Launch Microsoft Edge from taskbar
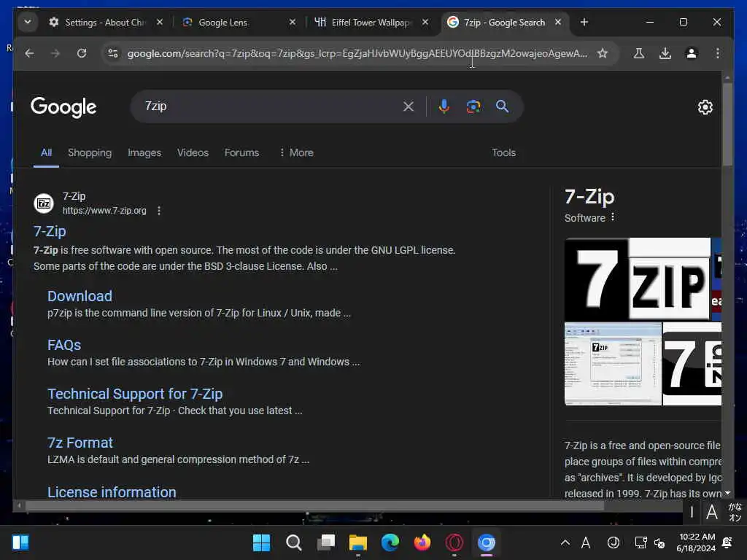The width and height of the screenshot is (747, 560). tap(390, 542)
